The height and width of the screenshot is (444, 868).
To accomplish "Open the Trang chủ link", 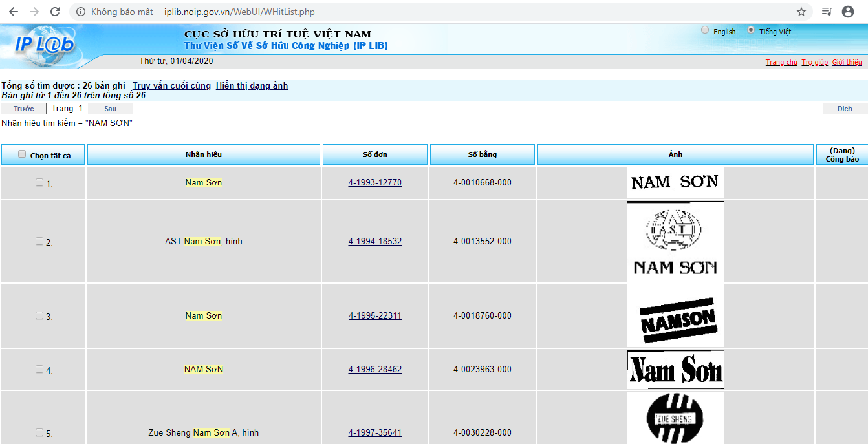I will [x=781, y=62].
